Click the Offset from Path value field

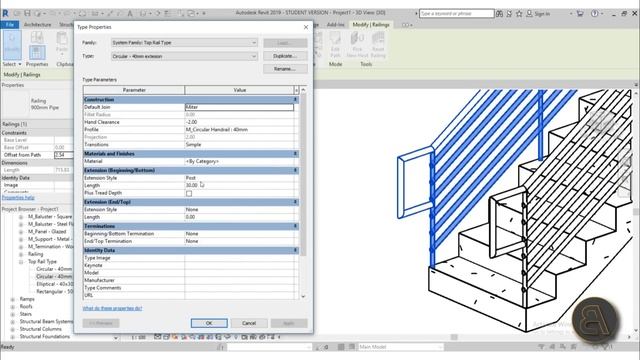tap(64, 155)
